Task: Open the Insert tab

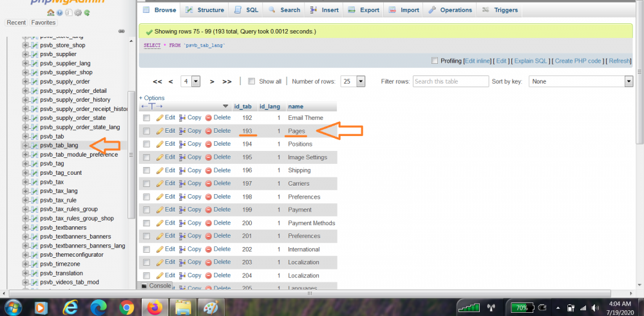Action: 324,10
